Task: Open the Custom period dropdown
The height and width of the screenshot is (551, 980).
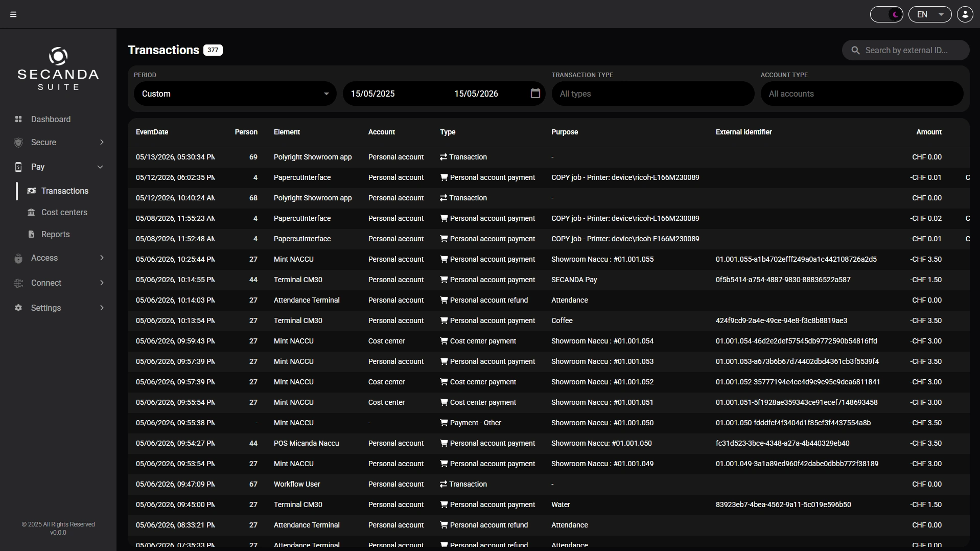Action: point(235,94)
